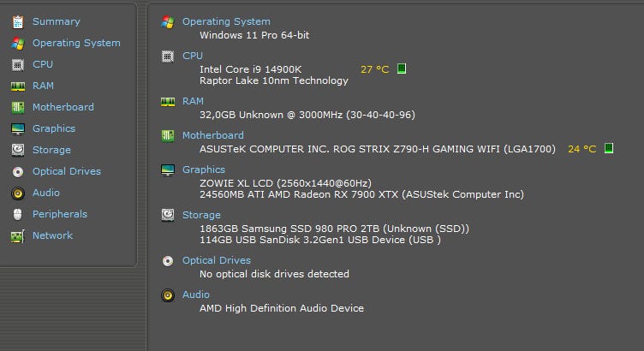Click the Summary clipboard icon in sidebar

click(17, 21)
